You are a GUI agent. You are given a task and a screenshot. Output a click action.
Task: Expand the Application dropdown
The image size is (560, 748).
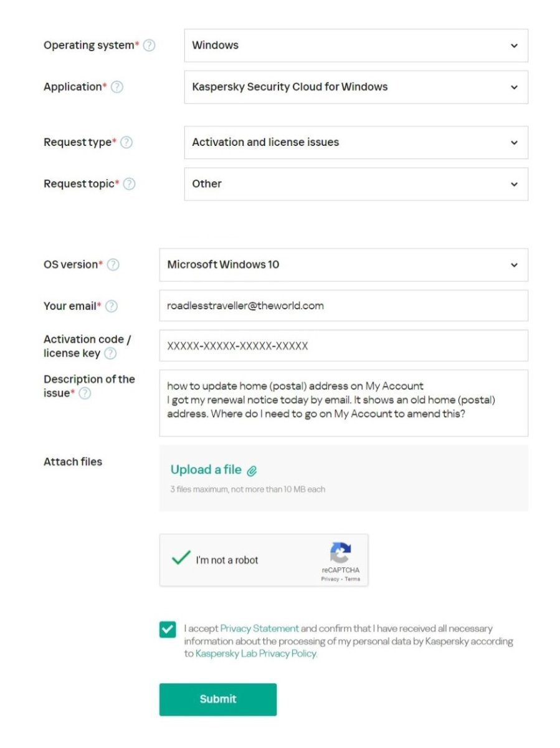pos(356,87)
